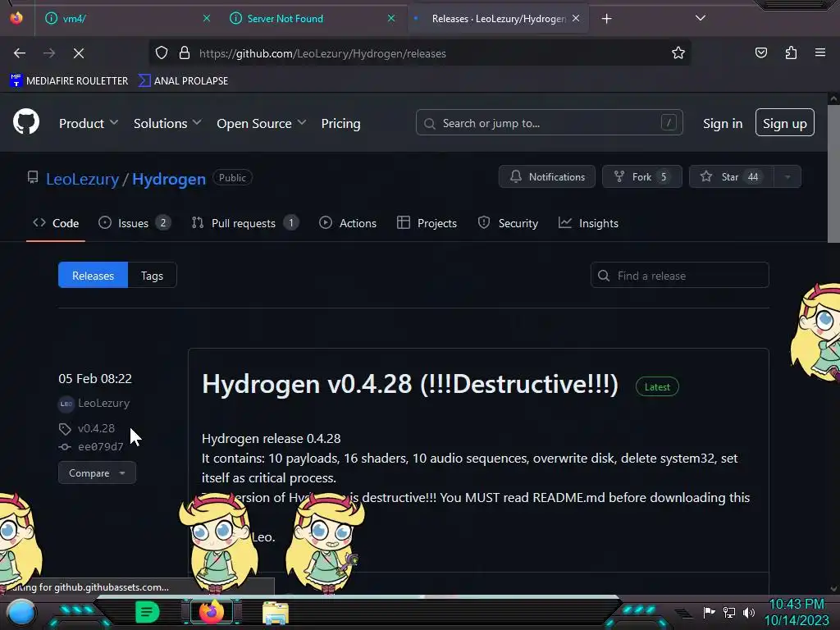Open the Pull requests tab
Image resolution: width=840 pixels, height=630 pixels.
[245, 223]
